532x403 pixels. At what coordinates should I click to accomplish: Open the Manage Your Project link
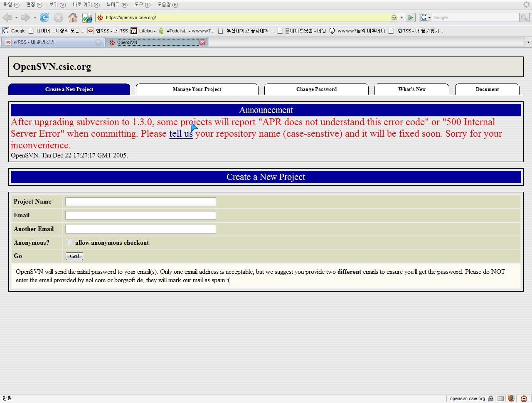197,89
